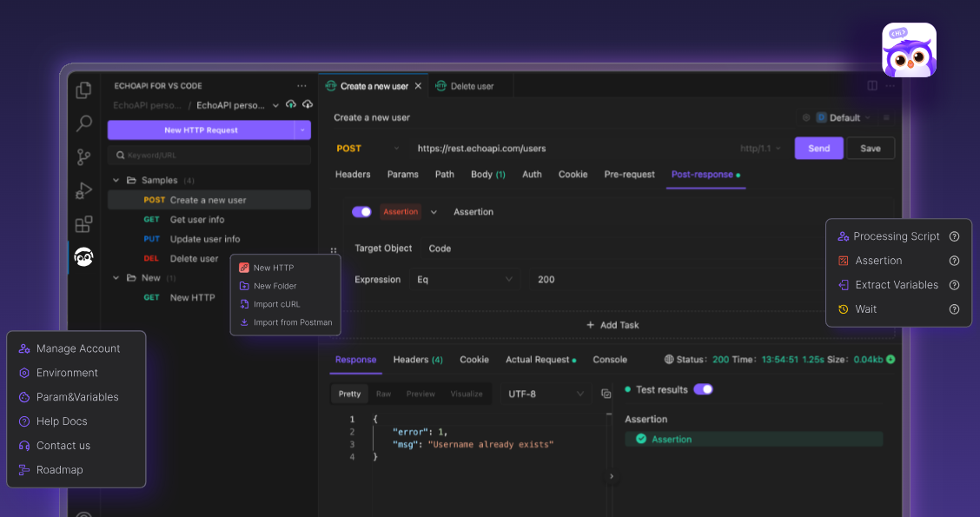Toggle the Assertion task switch off
Screen dimensions: 980x517
[361, 212]
